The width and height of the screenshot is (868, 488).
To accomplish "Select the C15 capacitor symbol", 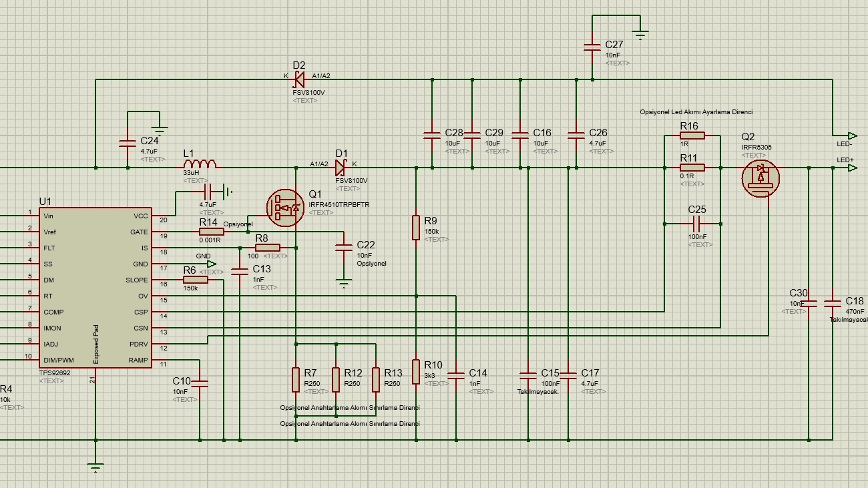I will tap(528, 376).
